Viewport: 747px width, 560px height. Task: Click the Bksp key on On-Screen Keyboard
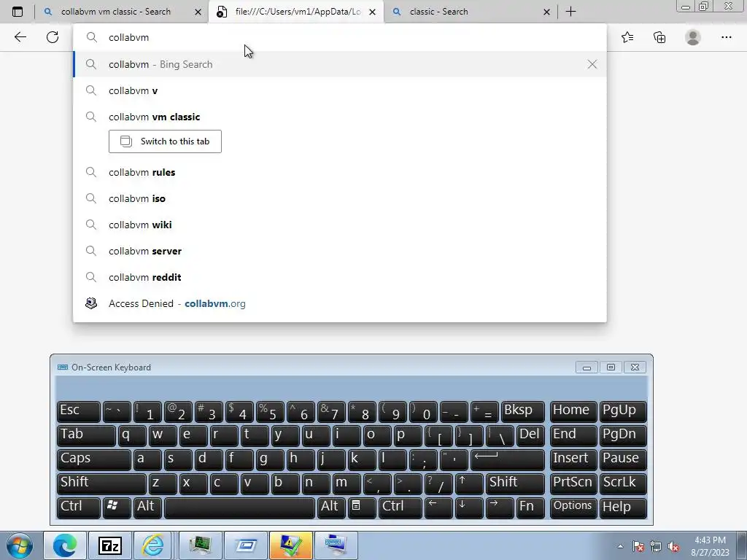pyautogui.click(x=523, y=411)
